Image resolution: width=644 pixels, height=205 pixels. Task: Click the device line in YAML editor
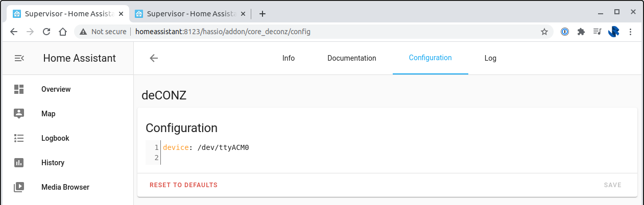pyautogui.click(x=206, y=148)
